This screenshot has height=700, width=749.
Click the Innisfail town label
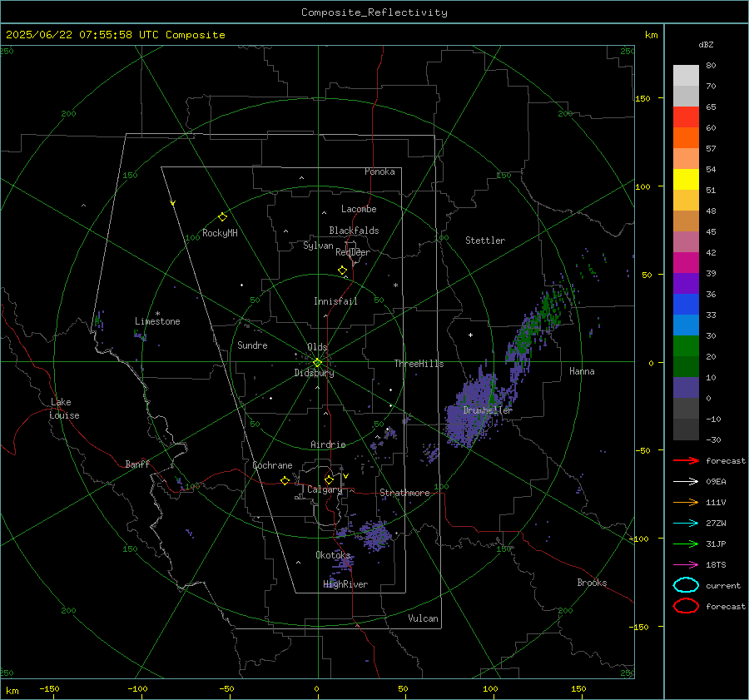tap(335, 301)
